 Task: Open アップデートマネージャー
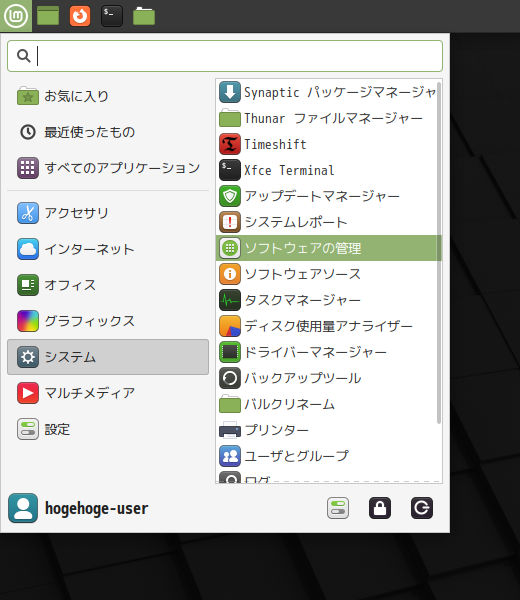(x=327, y=196)
